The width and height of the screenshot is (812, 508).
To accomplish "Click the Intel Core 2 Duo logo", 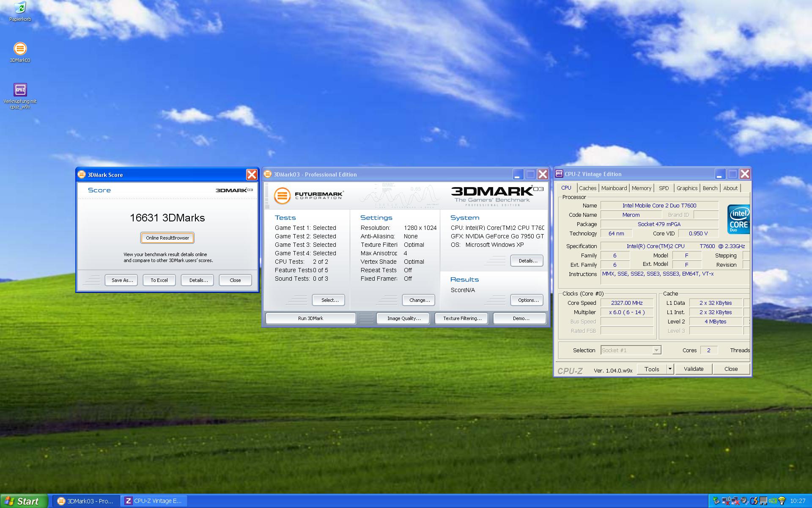I will coord(738,219).
